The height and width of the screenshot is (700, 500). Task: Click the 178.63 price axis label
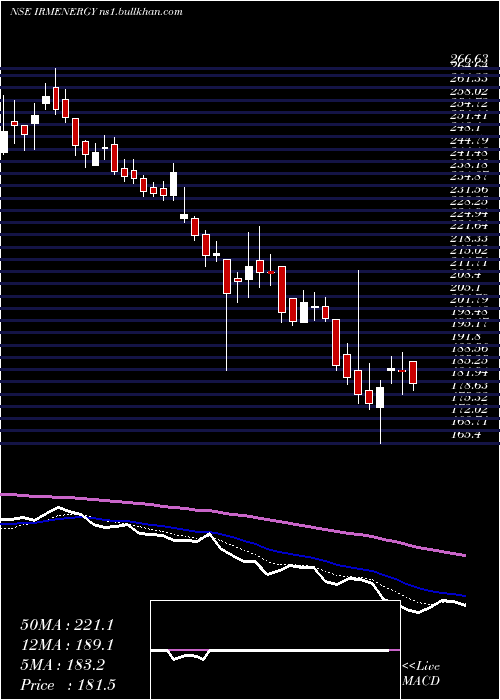click(468, 385)
